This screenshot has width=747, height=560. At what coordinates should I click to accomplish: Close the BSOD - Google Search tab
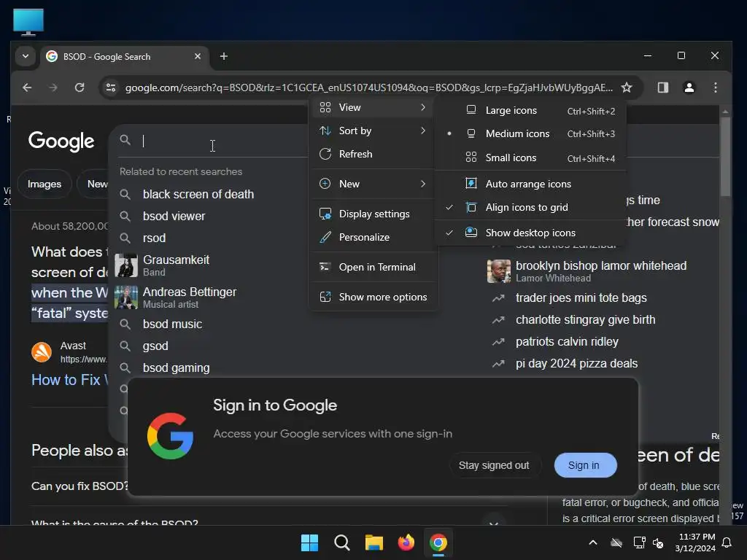[x=198, y=56]
